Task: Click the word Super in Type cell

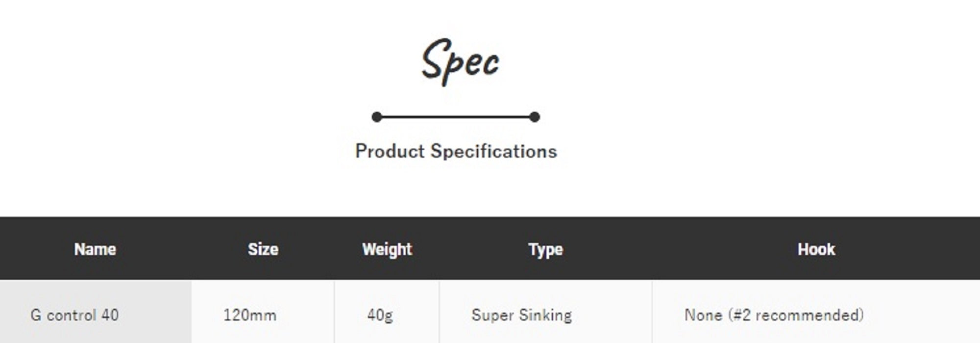Action: click(x=491, y=315)
